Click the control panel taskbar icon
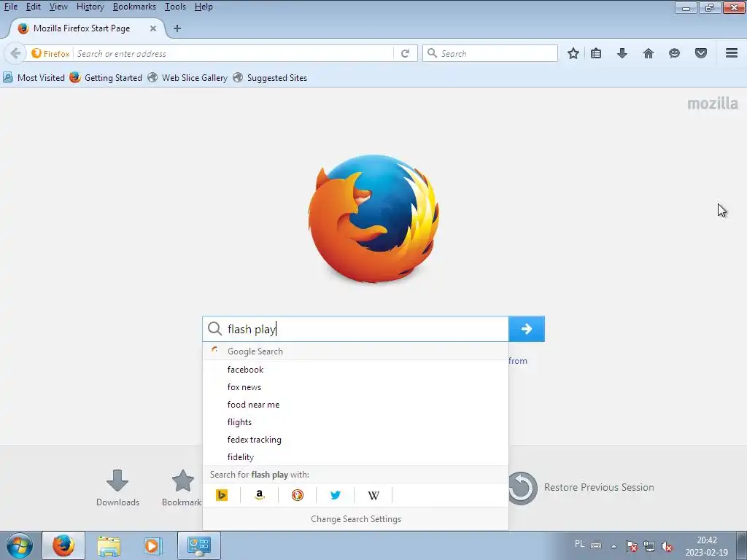This screenshot has width=747, height=560. pyautogui.click(x=199, y=545)
